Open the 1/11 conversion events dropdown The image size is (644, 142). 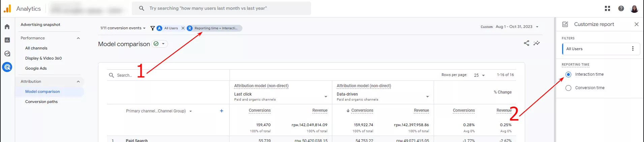123,28
